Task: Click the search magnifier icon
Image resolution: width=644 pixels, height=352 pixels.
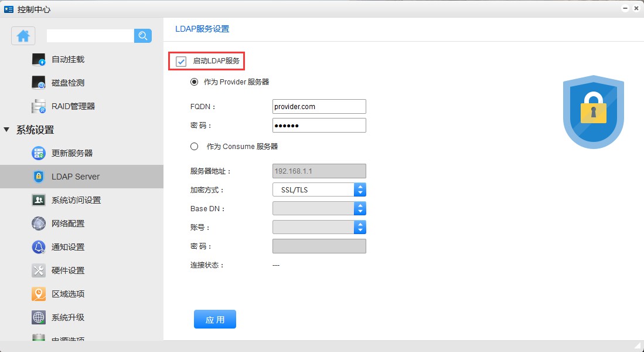Action: pos(143,36)
